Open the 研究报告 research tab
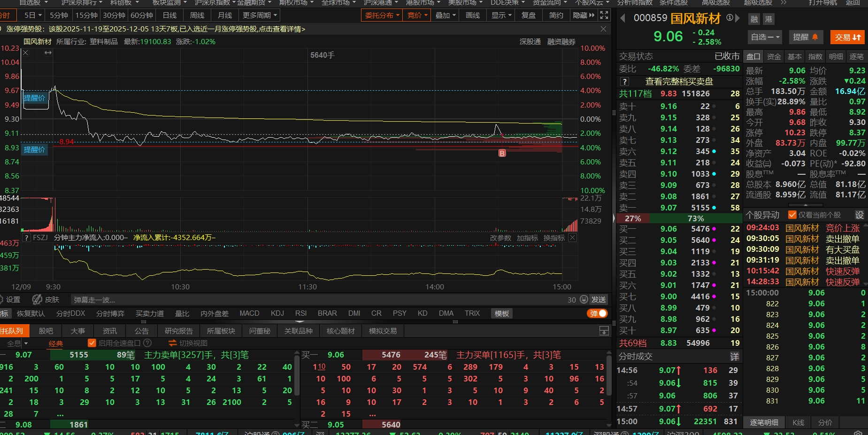This screenshot has width=868, height=435. (x=178, y=331)
